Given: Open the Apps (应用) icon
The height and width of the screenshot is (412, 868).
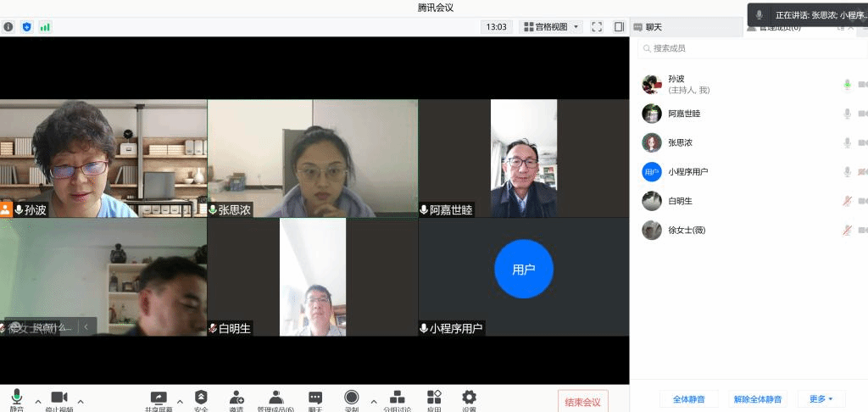Looking at the screenshot, I should point(434,398).
